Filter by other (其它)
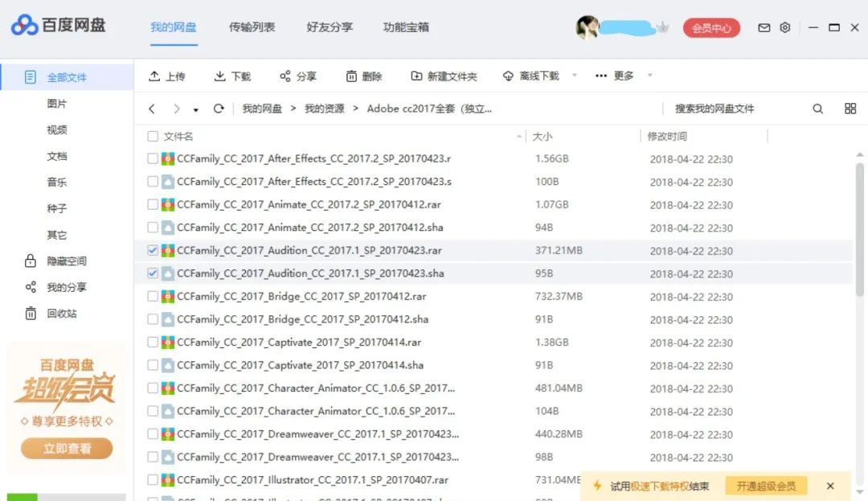This screenshot has height=501, width=868. [57, 235]
